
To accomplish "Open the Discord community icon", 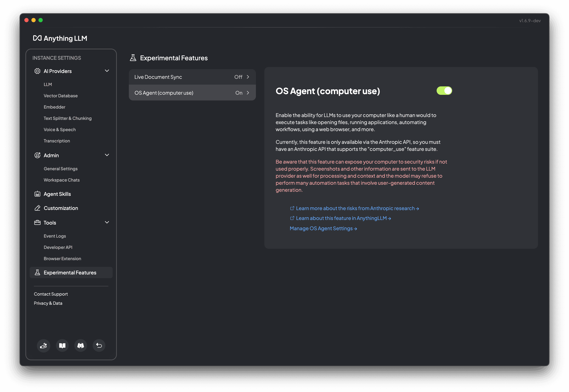I will [x=81, y=346].
